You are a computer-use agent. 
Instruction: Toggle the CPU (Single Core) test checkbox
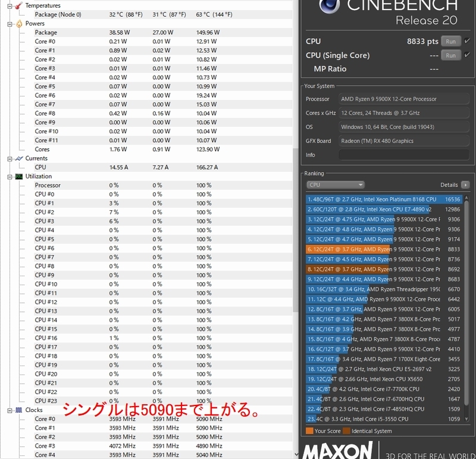467,55
